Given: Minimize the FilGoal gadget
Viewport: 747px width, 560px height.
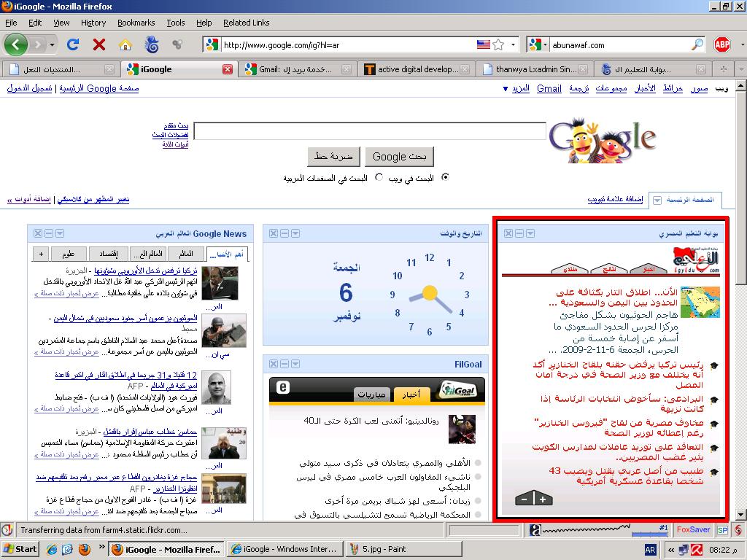Looking at the screenshot, I should 285,365.
